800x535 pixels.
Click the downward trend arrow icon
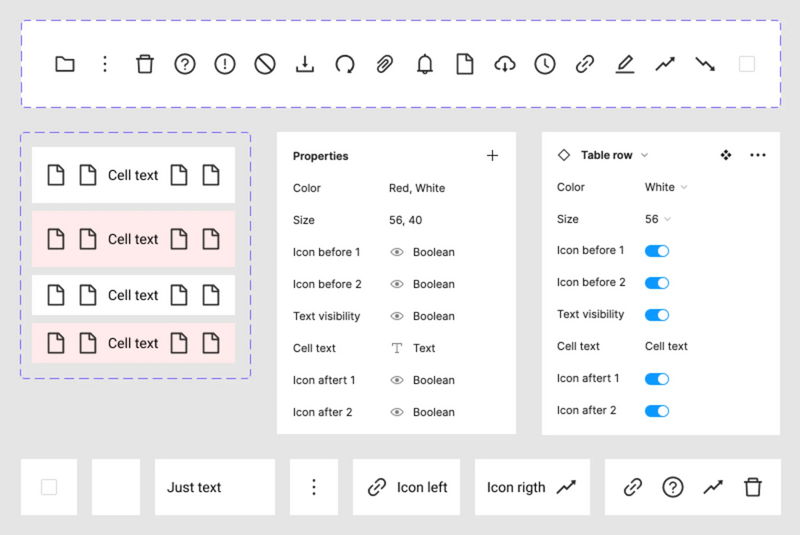[705, 64]
